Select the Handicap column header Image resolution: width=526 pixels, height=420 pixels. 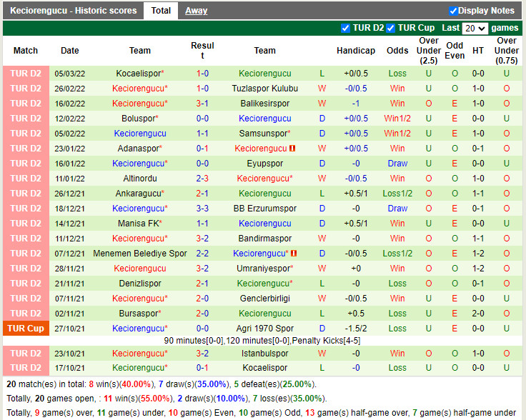[x=356, y=51]
